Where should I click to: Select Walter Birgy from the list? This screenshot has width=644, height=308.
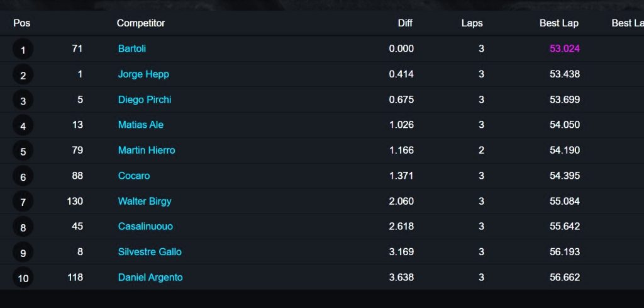[x=145, y=201]
